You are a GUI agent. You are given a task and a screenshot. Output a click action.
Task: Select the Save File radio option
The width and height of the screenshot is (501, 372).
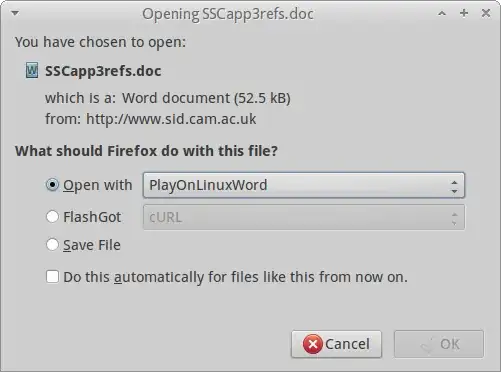52,245
